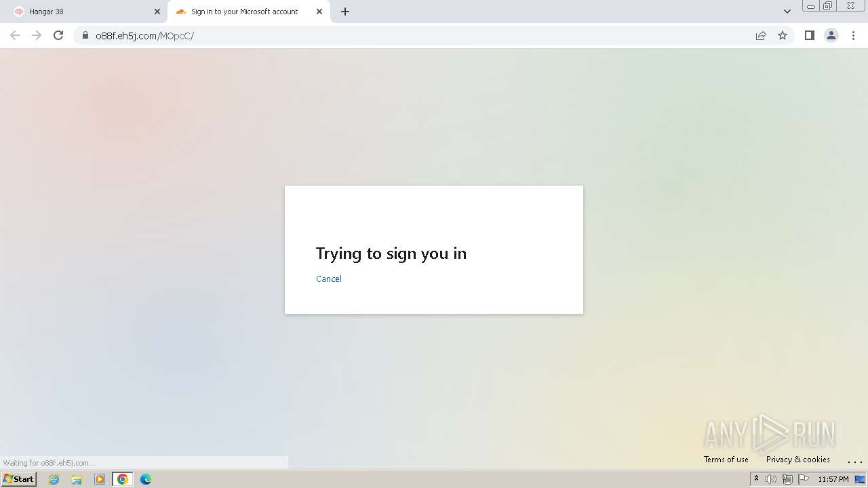Toggle the browser side panel
The width and height of the screenshot is (868, 488).
coord(810,35)
